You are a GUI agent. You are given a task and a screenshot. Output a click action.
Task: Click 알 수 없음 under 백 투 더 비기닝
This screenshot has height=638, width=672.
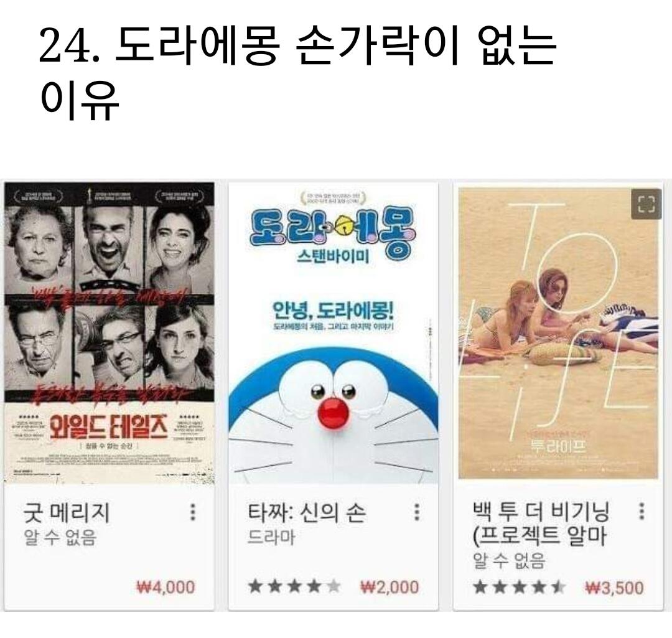(509, 561)
